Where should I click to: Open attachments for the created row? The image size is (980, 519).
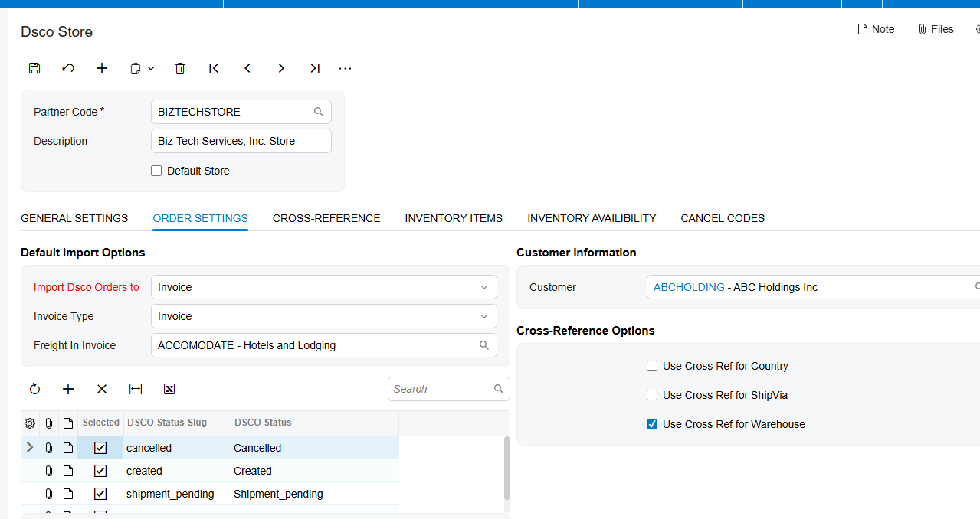pyautogui.click(x=49, y=471)
